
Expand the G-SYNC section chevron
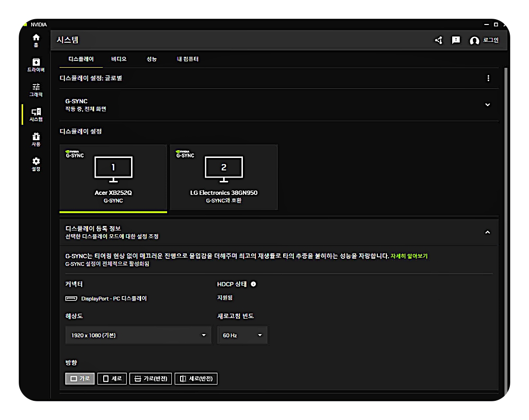(488, 105)
